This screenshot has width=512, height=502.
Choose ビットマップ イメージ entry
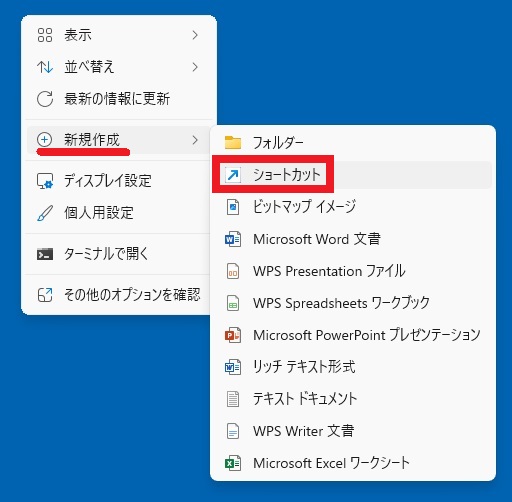pyautogui.click(x=353, y=207)
